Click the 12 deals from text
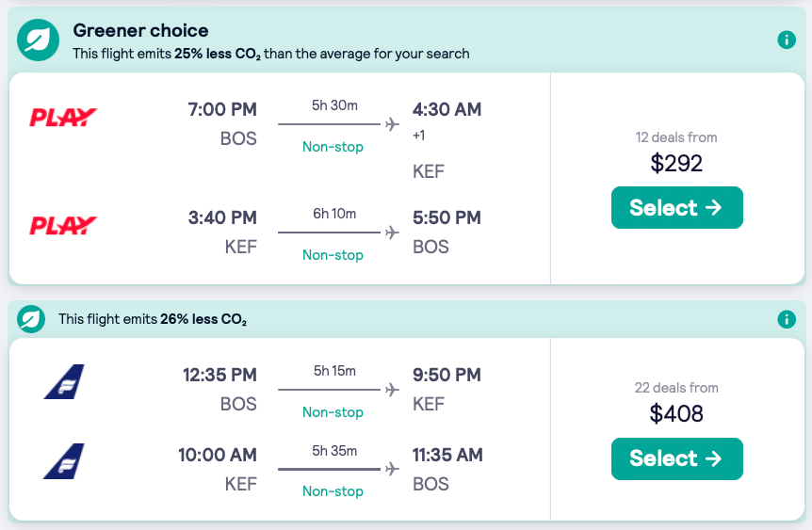Screen dimensions: 812x530 click(x=676, y=137)
